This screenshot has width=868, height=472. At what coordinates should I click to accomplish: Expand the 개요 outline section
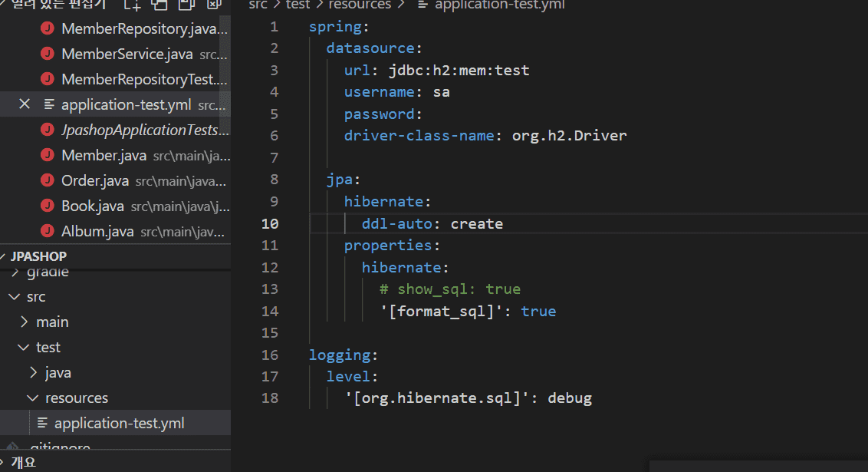(x=23, y=462)
